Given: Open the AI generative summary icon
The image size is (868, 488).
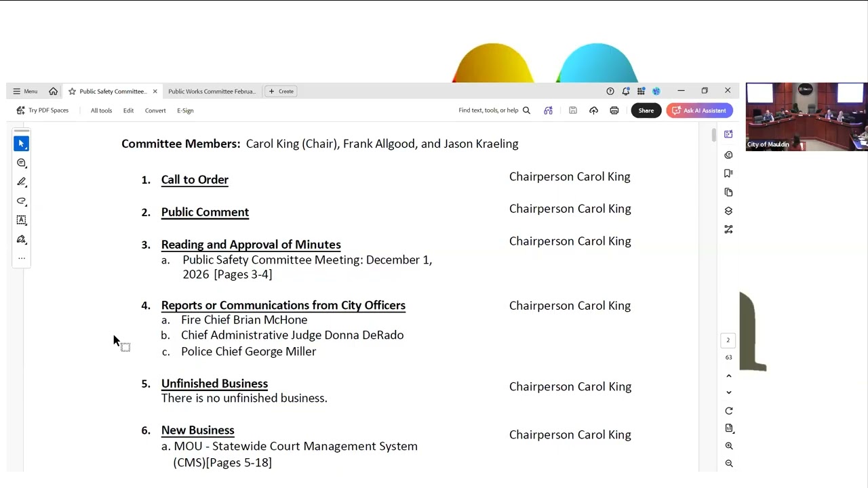Looking at the screenshot, I should pos(548,110).
